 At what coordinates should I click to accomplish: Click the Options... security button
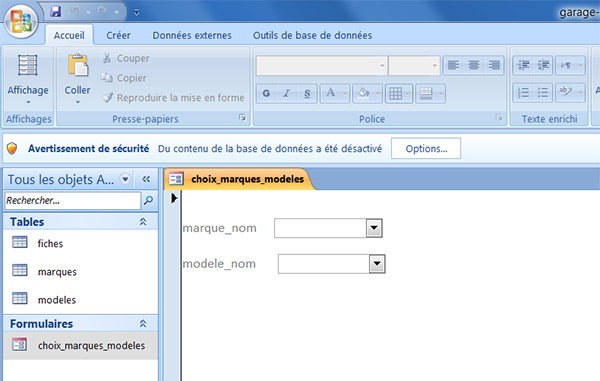(426, 148)
